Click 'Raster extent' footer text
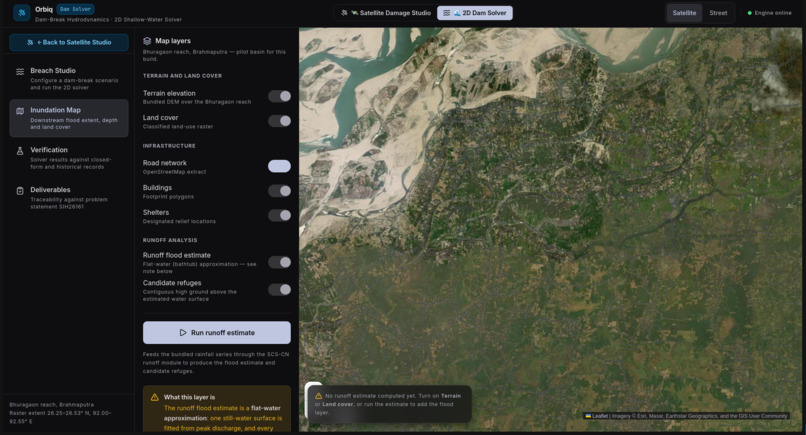This screenshot has width=806, height=435. [x=60, y=417]
